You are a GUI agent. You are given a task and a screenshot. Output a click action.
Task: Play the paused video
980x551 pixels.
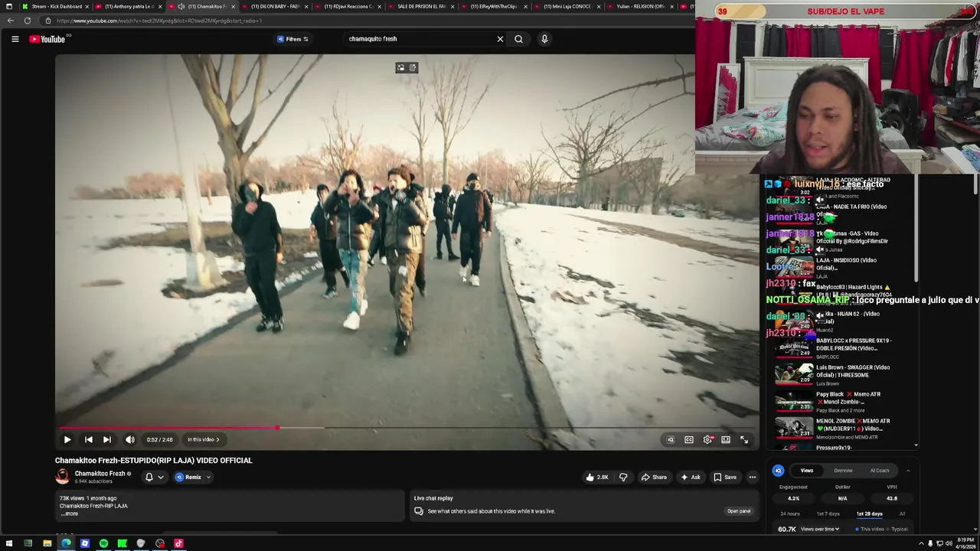67,440
